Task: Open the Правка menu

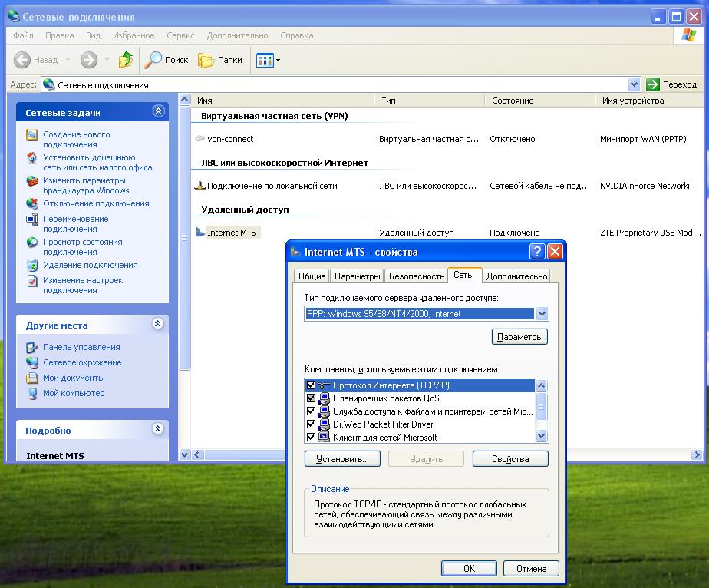Action: coord(60,35)
